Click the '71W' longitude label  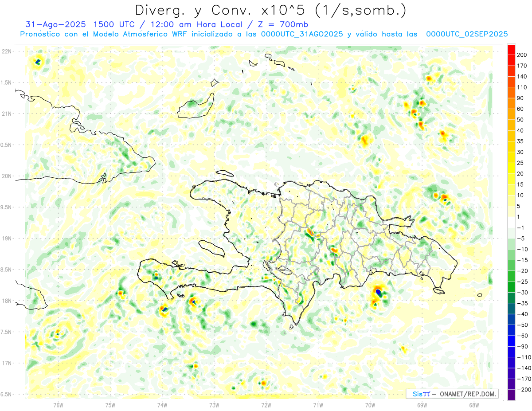click(318, 405)
